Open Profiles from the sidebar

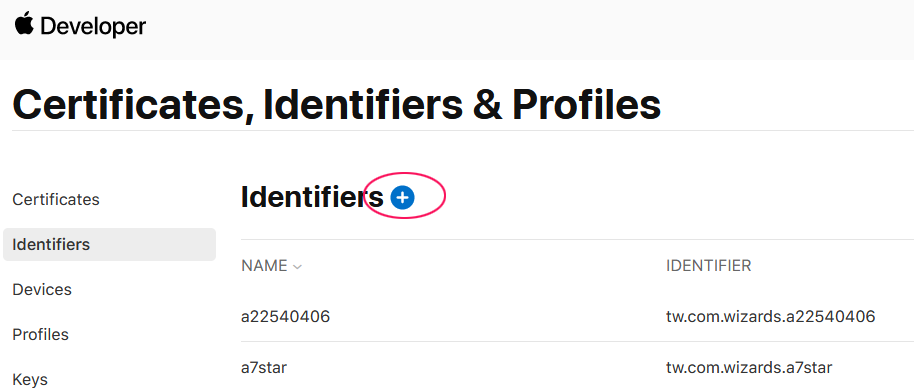point(41,334)
